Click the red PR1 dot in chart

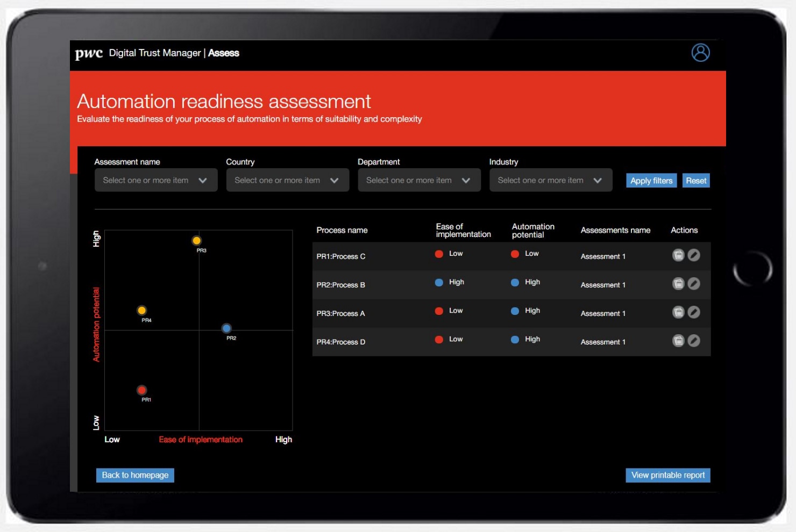click(142, 390)
